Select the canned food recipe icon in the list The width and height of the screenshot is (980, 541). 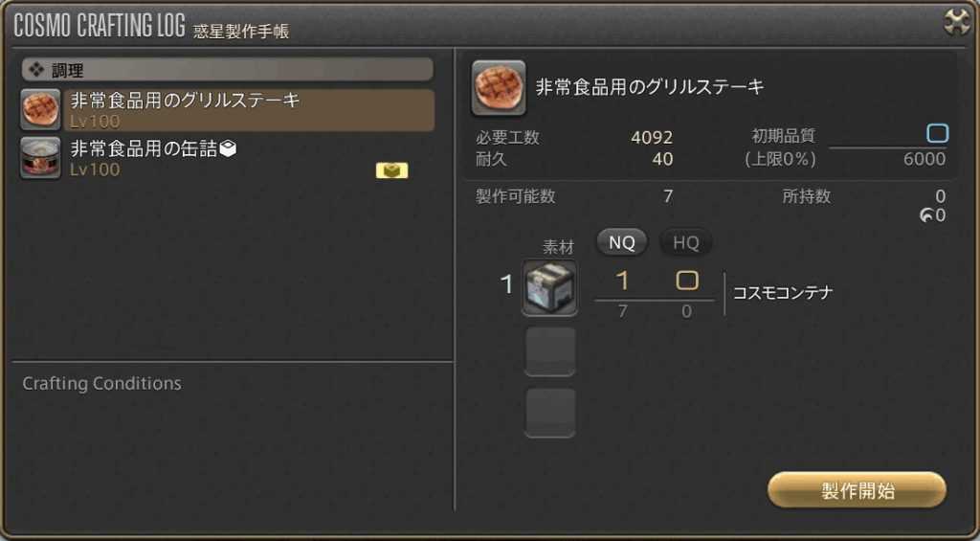[40, 158]
